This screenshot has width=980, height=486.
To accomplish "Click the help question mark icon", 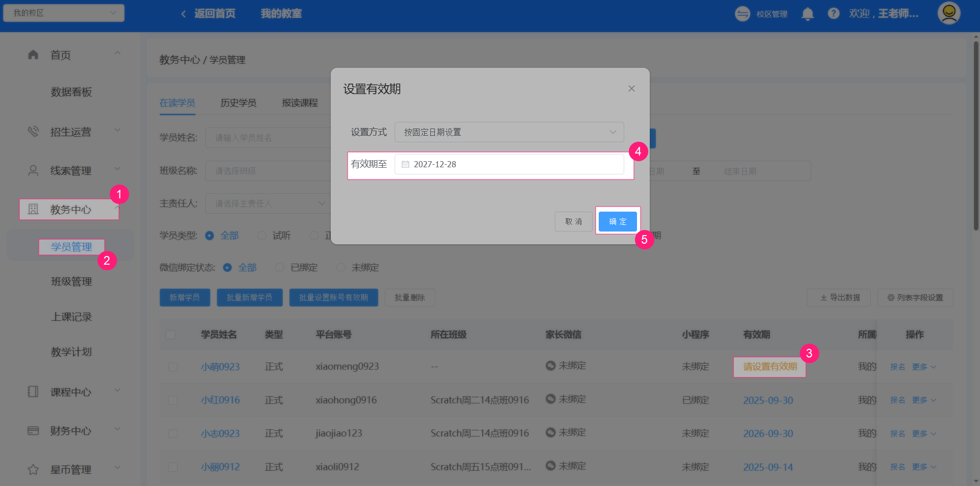I will pos(834,13).
